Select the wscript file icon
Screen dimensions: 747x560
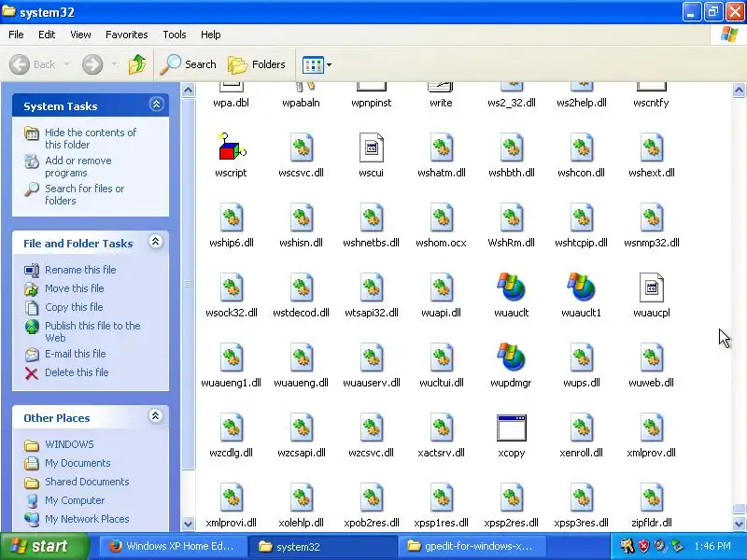click(x=232, y=147)
